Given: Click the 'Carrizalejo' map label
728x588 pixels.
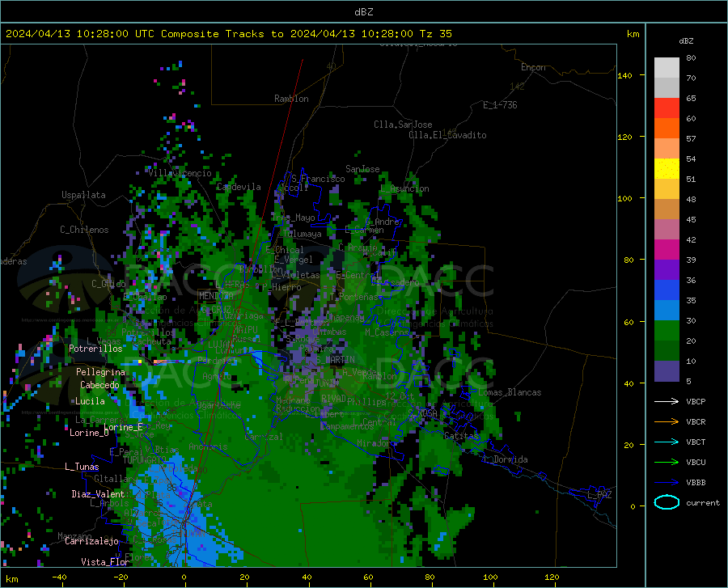Looking at the screenshot, I should 92,541.
